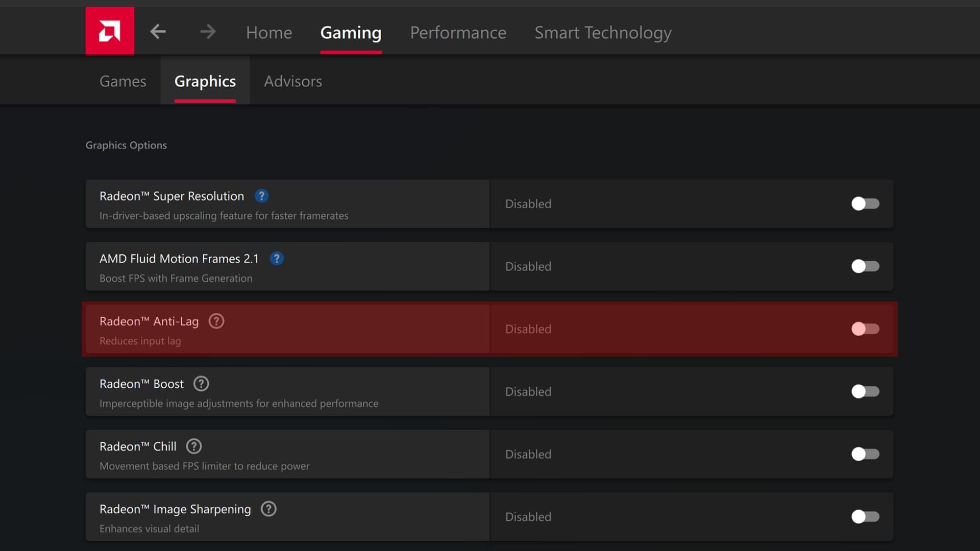Switch to the Games sub-tab
The image size is (980, 551).
123,81
